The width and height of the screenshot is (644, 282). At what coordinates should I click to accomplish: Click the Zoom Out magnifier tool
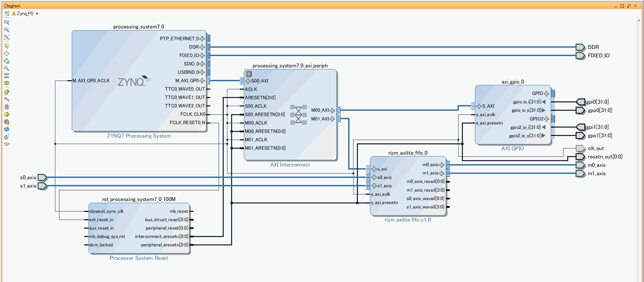(x=6, y=30)
